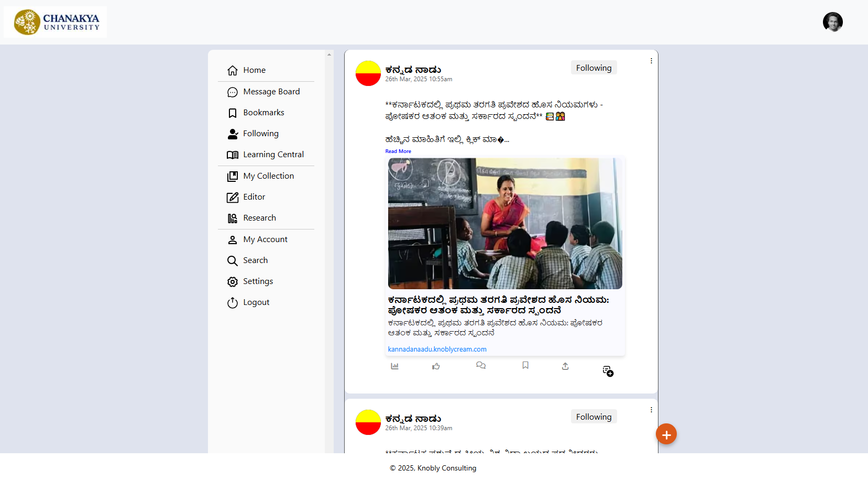Click the orange plus create button

666,434
